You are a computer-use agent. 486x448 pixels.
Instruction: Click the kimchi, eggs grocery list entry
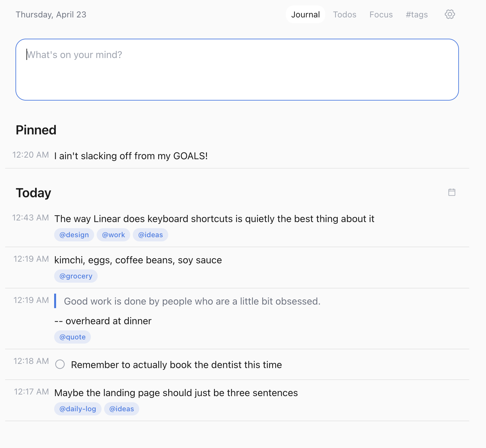pos(138,260)
